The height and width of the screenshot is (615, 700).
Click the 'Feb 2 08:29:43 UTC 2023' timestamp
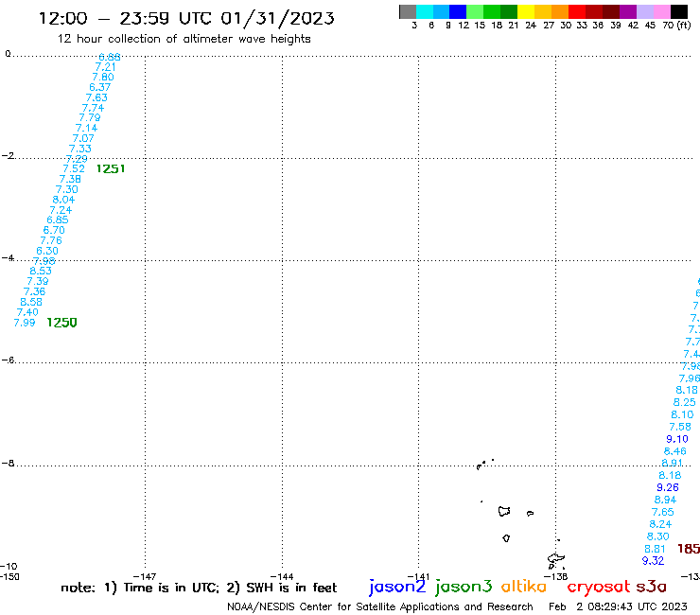coord(618,606)
